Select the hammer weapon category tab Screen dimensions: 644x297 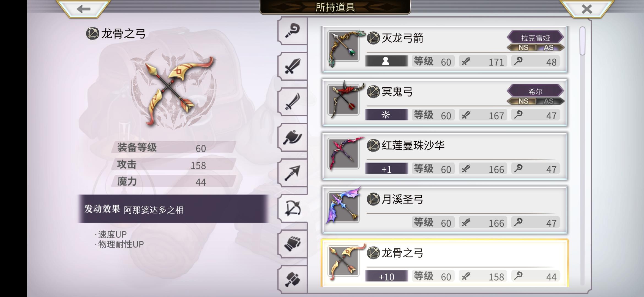click(292, 279)
